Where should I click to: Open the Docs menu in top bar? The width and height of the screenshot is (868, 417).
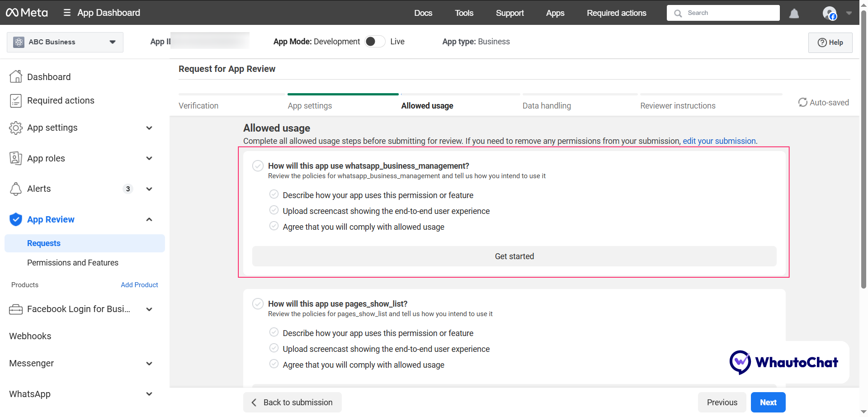coord(423,13)
